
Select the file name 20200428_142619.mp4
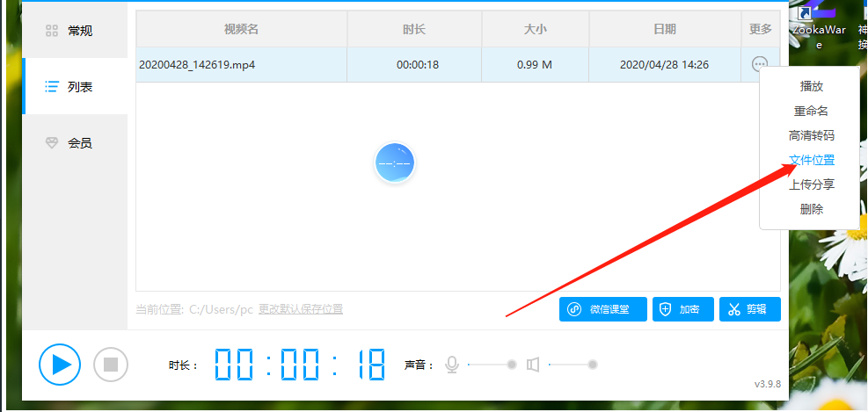(x=197, y=65)
